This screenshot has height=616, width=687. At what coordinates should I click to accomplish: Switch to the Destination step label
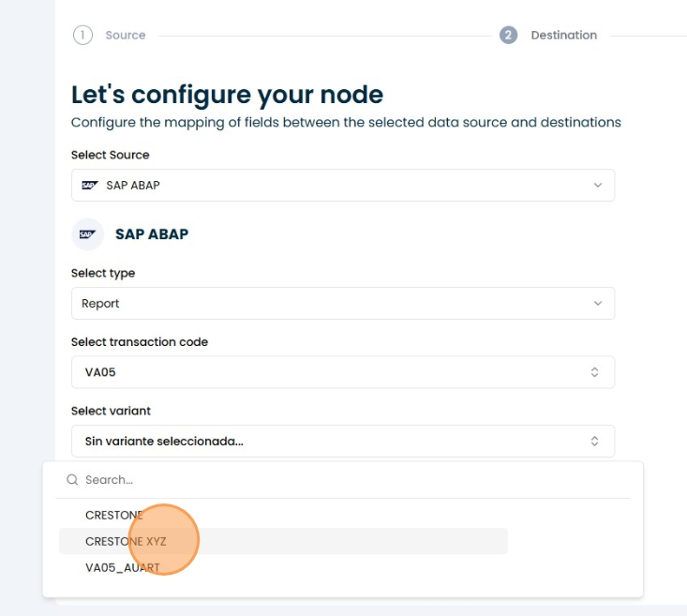[x=563, y=36]
